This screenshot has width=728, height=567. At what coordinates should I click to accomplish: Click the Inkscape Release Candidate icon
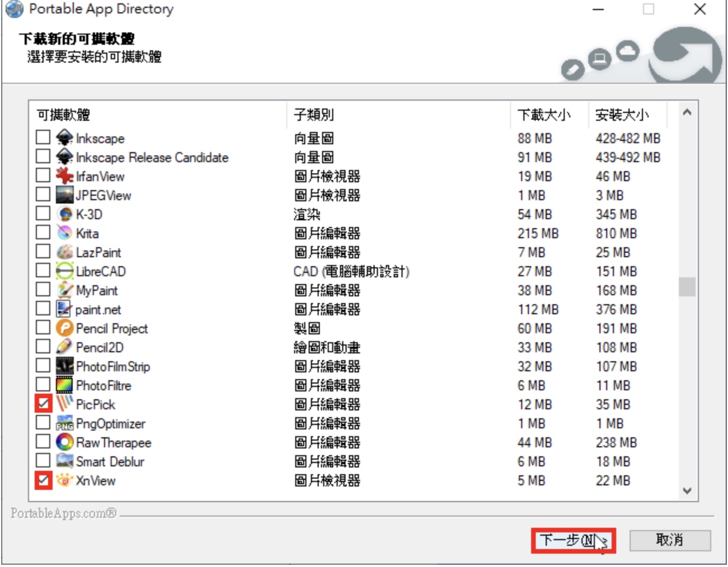pos(64,157)
